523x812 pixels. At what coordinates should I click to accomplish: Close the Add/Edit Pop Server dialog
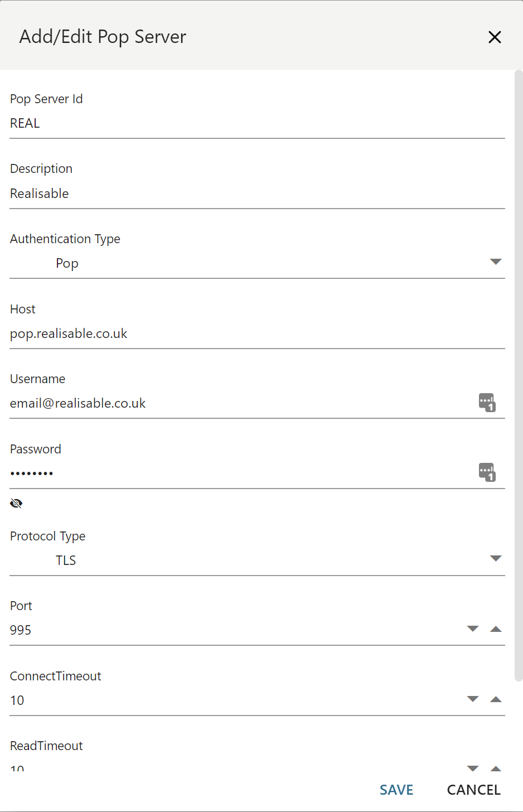pos(495,37)
